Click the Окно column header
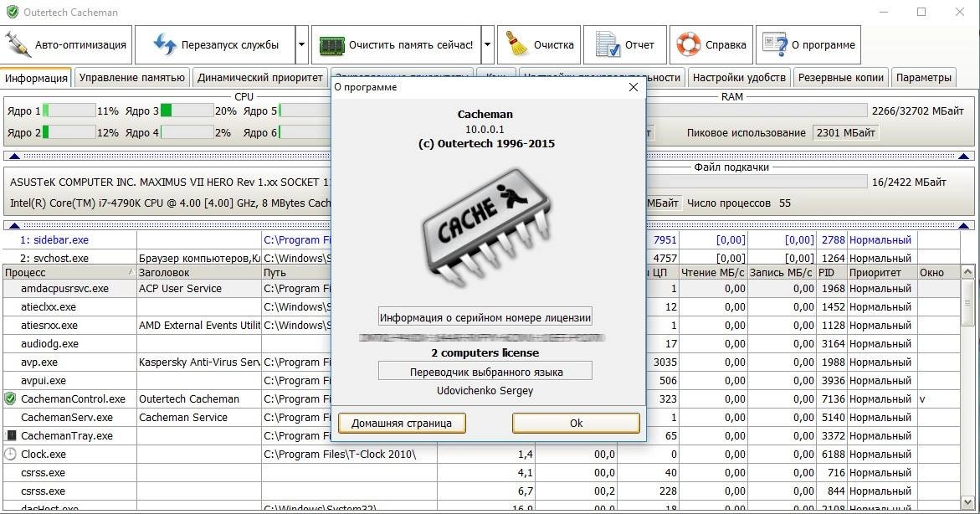Screen dimensions: 980x514 pos(938,273)
